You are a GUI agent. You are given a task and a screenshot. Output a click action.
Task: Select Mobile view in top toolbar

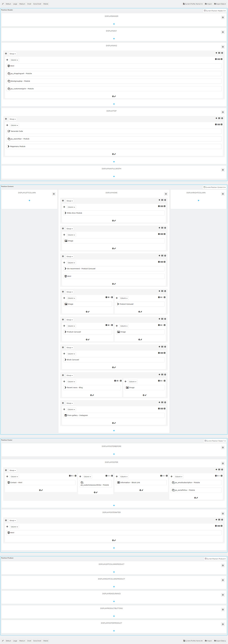tap(46, 4)
